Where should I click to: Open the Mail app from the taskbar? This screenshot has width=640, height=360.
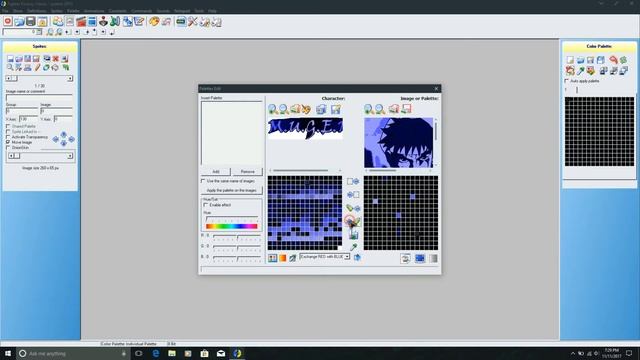[221, 353]
